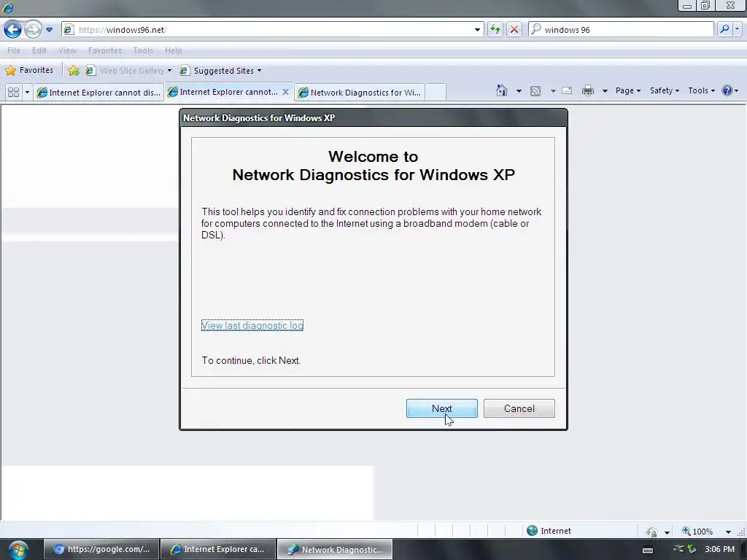Click the protected mode lock icon in status bar
747x560 pixels.
click(651, 532)
